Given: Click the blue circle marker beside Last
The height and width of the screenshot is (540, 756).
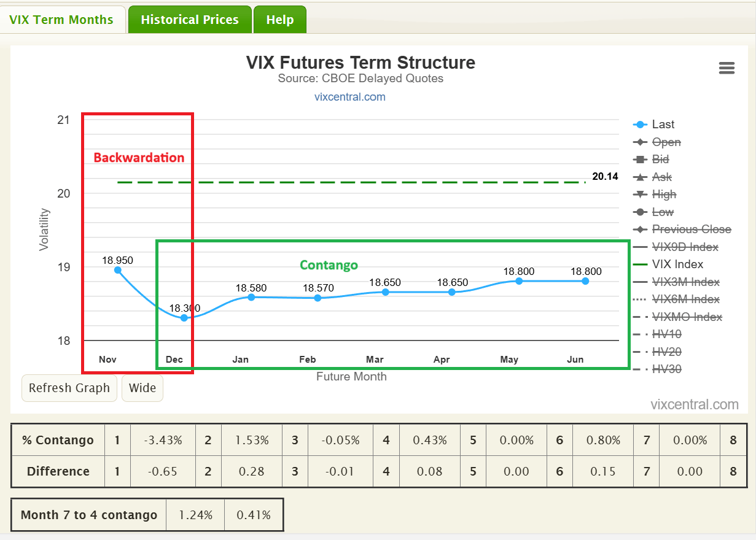Looking at the screenshot, I should tap(640, 124).
